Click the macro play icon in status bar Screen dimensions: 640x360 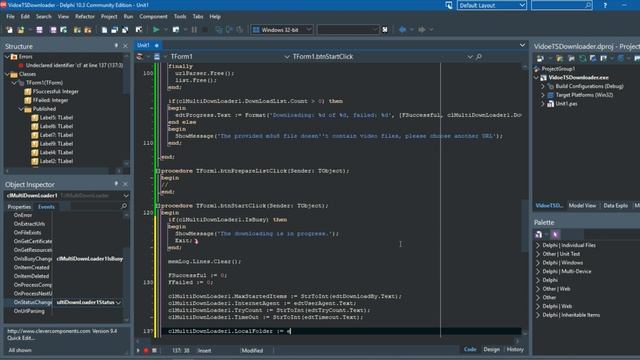pos(138,350)
